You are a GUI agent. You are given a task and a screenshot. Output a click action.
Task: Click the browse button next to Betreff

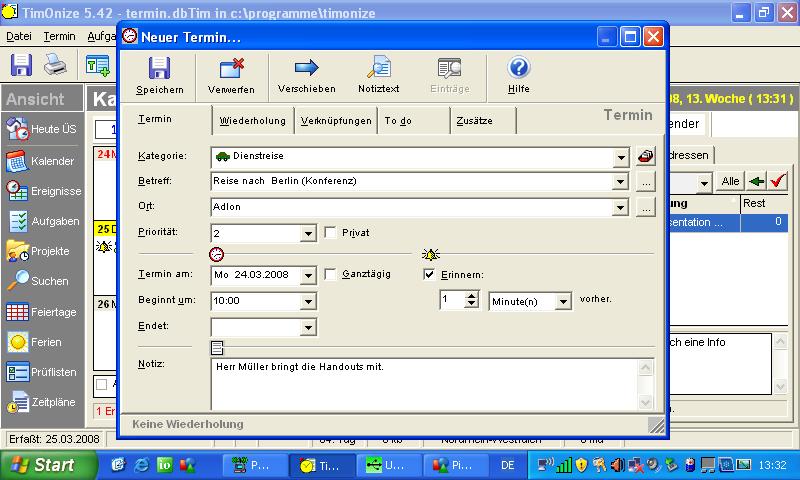pyautogui.click(x=645, y=182)
